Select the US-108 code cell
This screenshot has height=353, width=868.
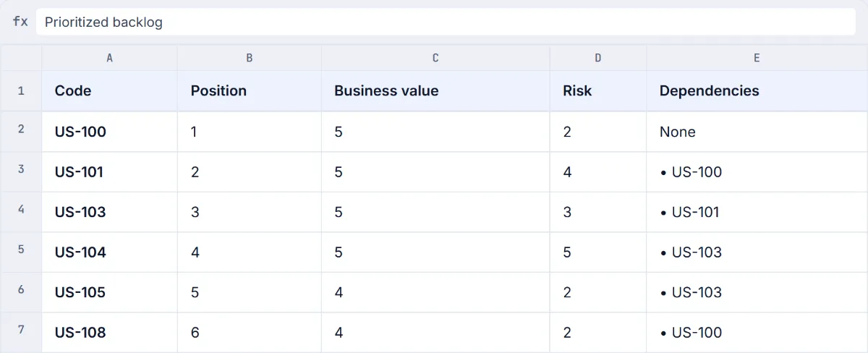[x=109, y=332]
